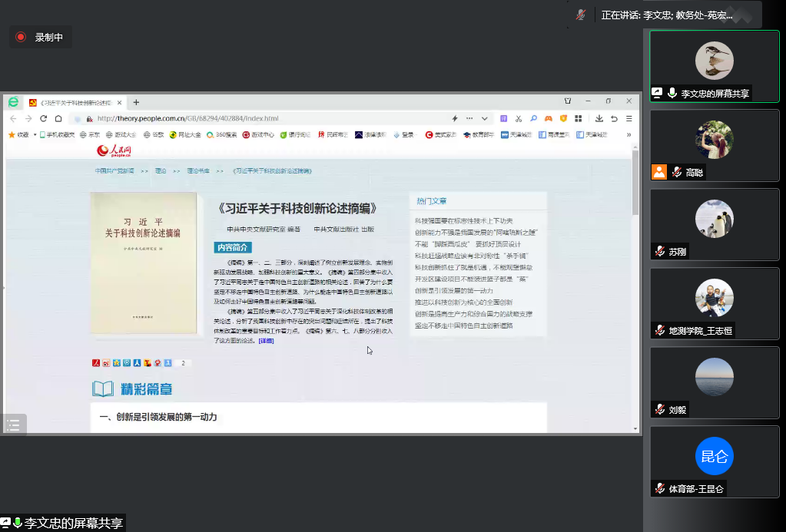
Task: Open the browser hamburger main menu
Action: click(x=628, y=119)
